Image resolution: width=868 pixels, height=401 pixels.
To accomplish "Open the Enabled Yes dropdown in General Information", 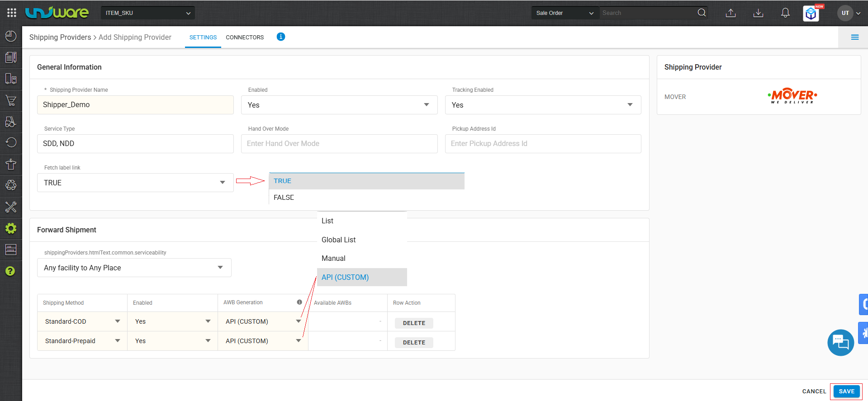I will click(x=339, y=105).
